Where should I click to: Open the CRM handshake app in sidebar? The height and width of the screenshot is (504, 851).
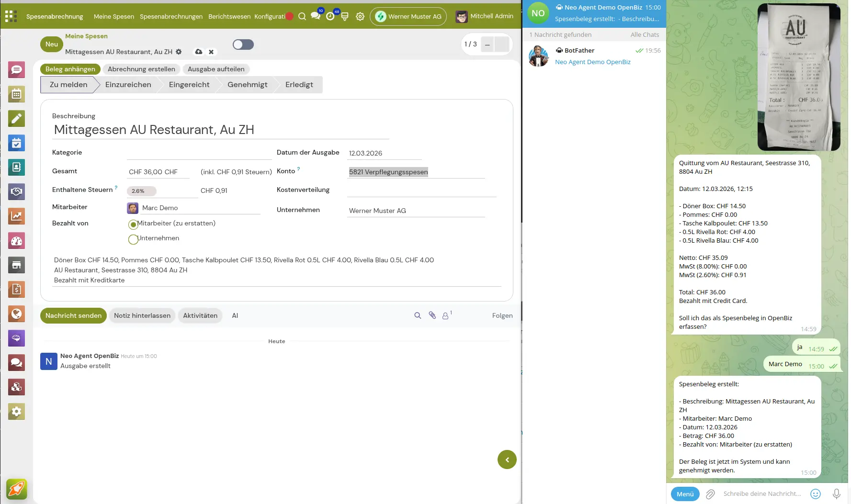coord(16,192)
